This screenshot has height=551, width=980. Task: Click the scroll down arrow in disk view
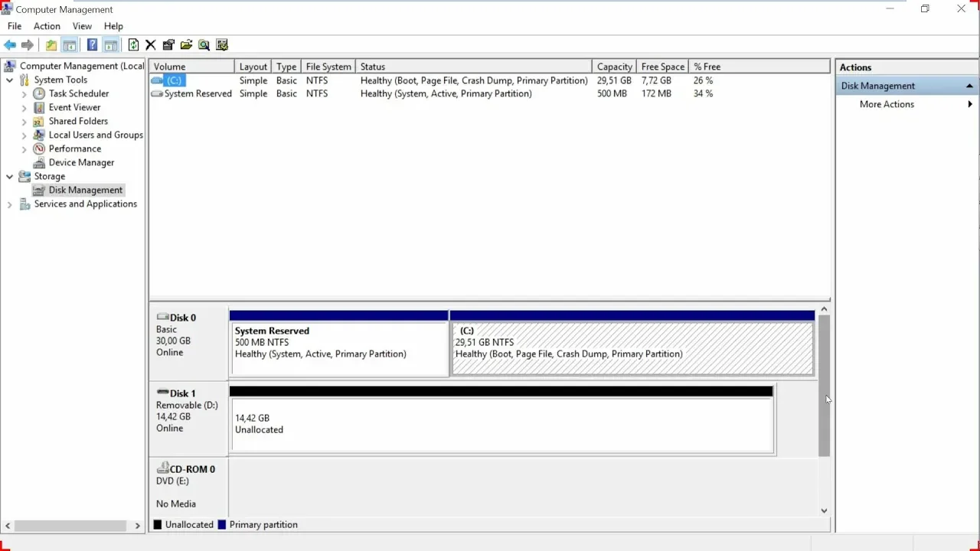pyautogui.click(x=824, y=510)
